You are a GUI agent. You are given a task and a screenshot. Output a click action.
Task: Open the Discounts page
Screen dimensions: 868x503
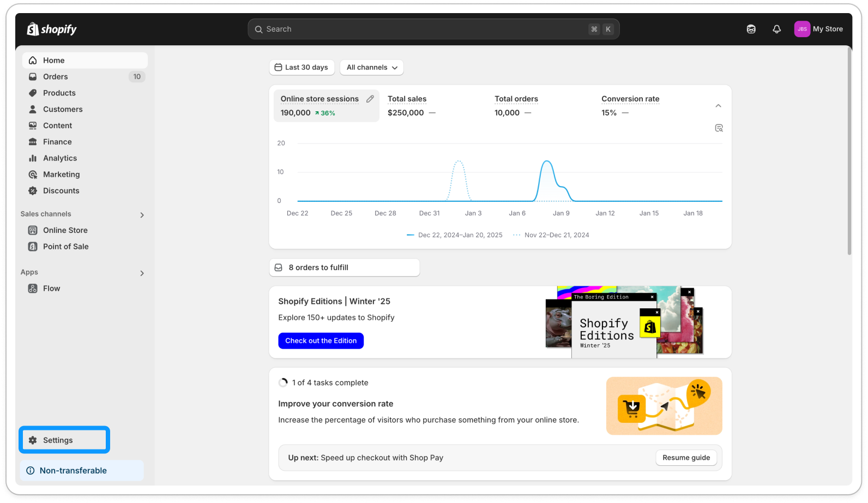point(85,191)
